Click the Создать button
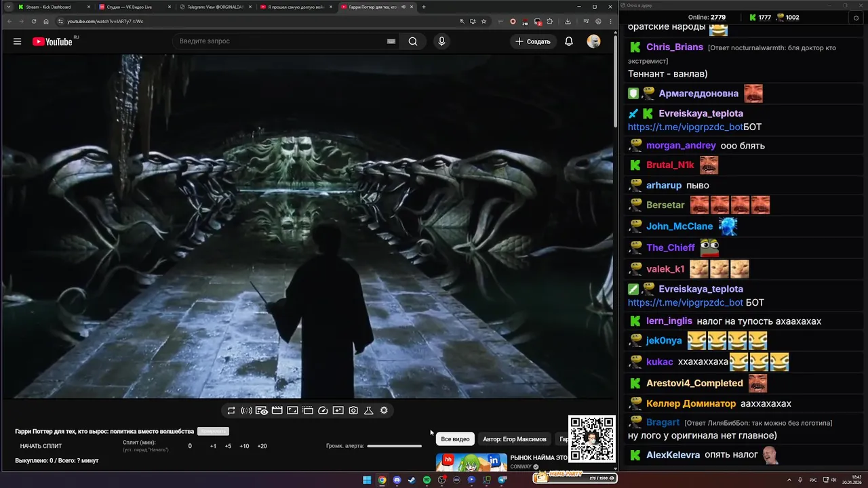This screenshot has height=488, width=868. (x=533, y=41)
